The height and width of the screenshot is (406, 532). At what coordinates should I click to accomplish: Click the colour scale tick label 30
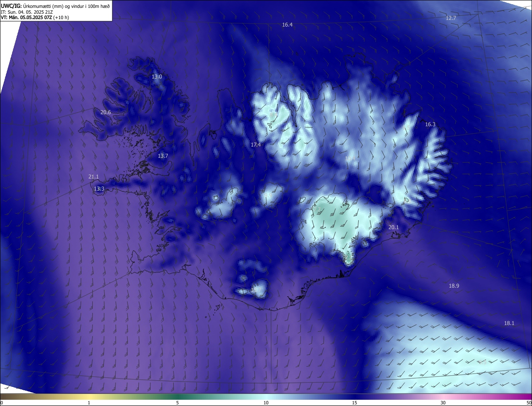coord(443,403)
